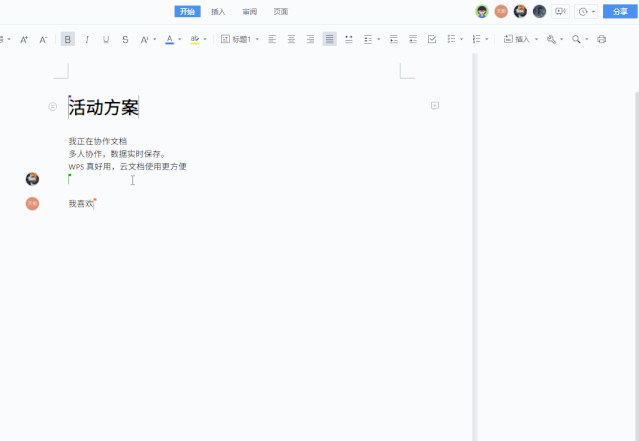This screenshot has width=639, height=441.
Task: Click the 分享 share button
Action: pyautogui.click(x=620, y=11)
